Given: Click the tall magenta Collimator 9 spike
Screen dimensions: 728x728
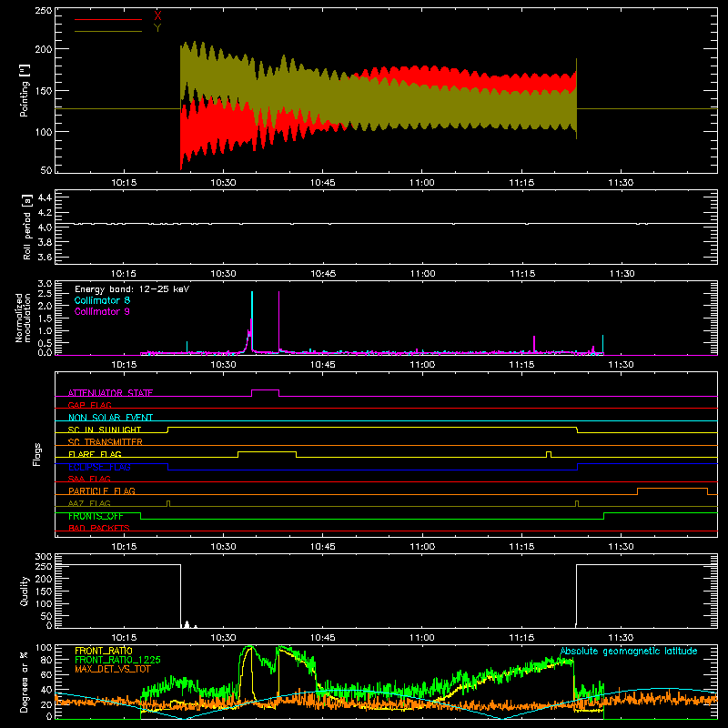Looking at the screenshot, I should 278,320.
